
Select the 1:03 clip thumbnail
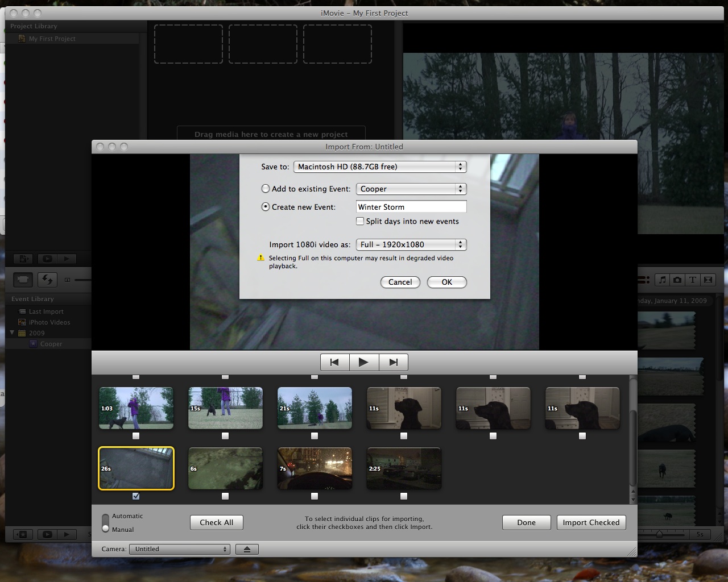pyautogui.click(x=136, y=408)
